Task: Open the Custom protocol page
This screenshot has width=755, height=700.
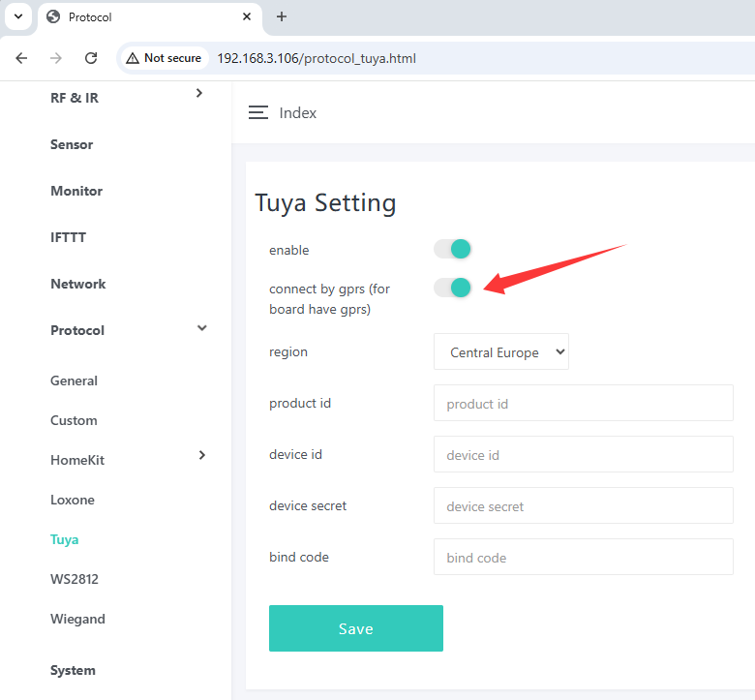Action: pyautogui.click(x=74, y=420)
